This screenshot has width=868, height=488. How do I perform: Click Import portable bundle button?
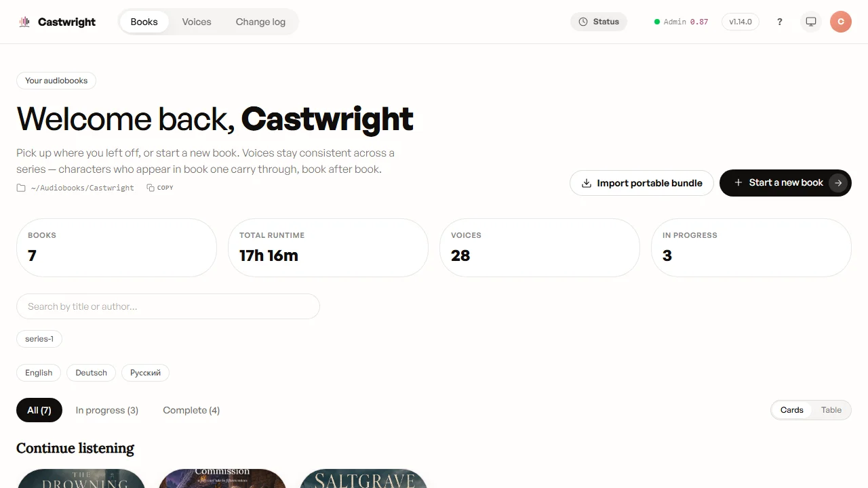pos(642,183)
